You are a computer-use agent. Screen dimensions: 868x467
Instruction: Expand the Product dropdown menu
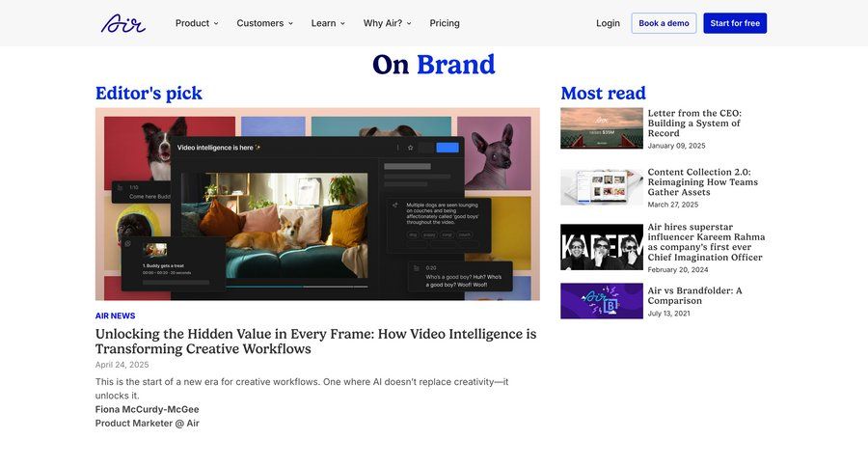tap(197, 23)
